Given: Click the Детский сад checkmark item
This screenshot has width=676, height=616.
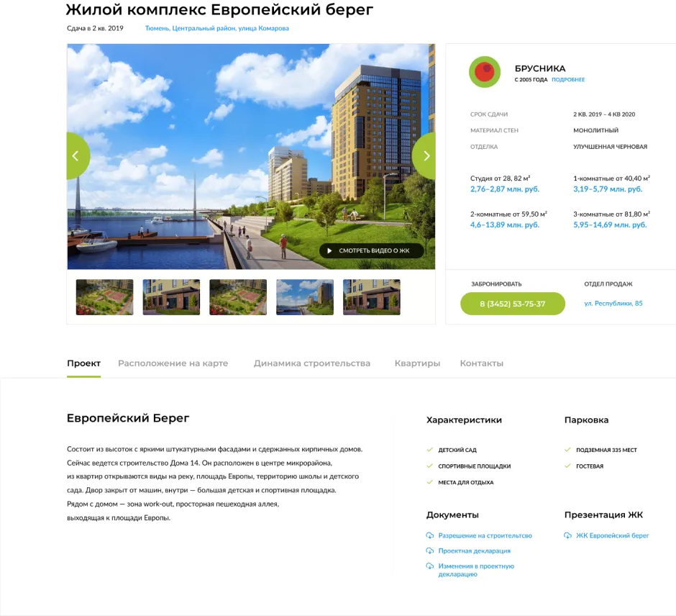Looking at the screenshot, I should [x=457, y=450].
